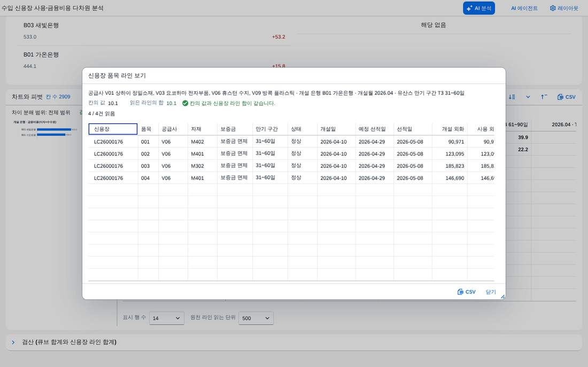Click the 신용장 품목 라인 보기 dialog title
588x367 pixels.
coord(117,75)
